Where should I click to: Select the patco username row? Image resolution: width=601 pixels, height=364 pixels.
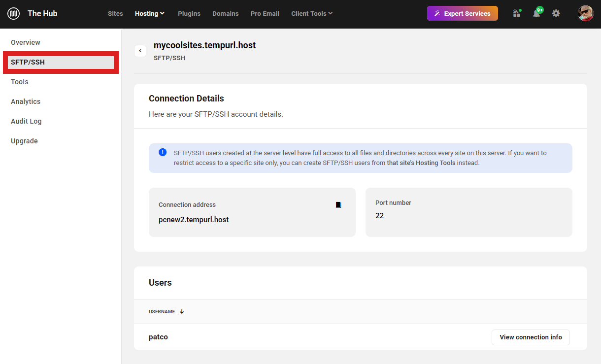[361, 337]
